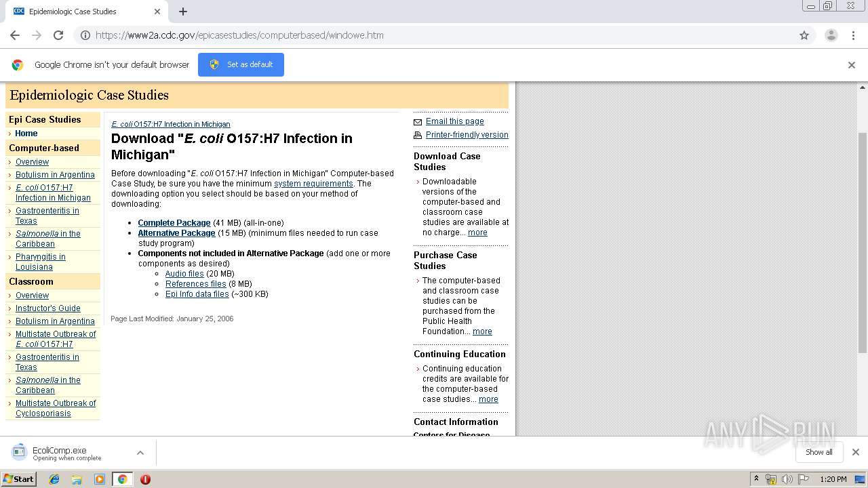Open the Chrome three-dot menu
Viewport: 868px width, 488px height.
854,35
